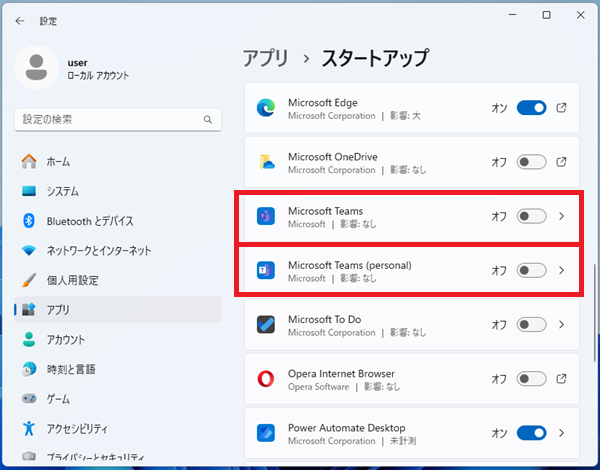
Task: Open external link for Microsoft Edge
Action: pyautogui.click(x=561, y=108)
